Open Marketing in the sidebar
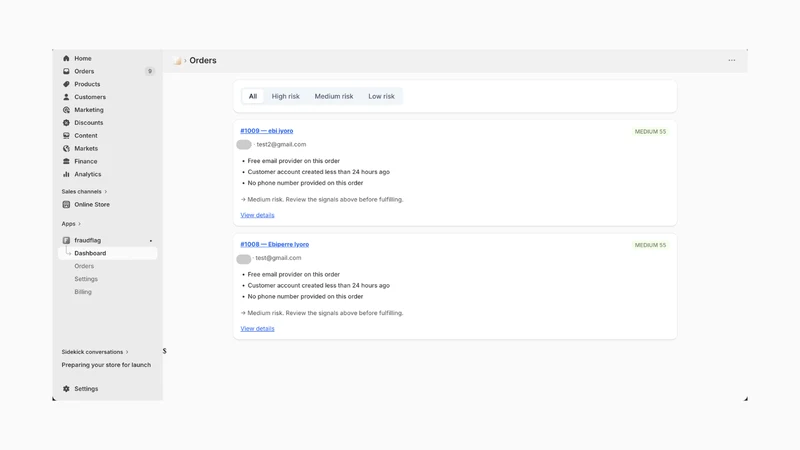The width and height of the screenshot is (800, 450). (x=89, y=110)
